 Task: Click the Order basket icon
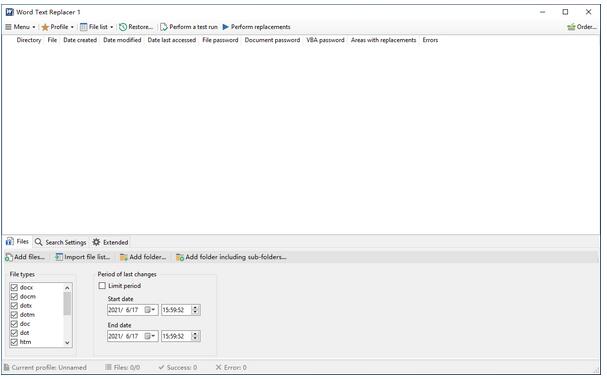(571, 27)
